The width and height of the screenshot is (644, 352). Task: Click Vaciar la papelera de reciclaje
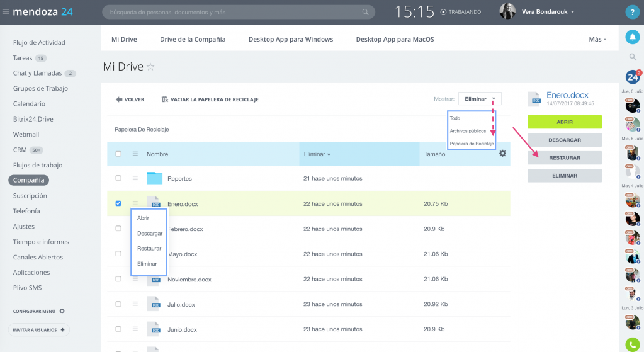click(x=210, y=99)
